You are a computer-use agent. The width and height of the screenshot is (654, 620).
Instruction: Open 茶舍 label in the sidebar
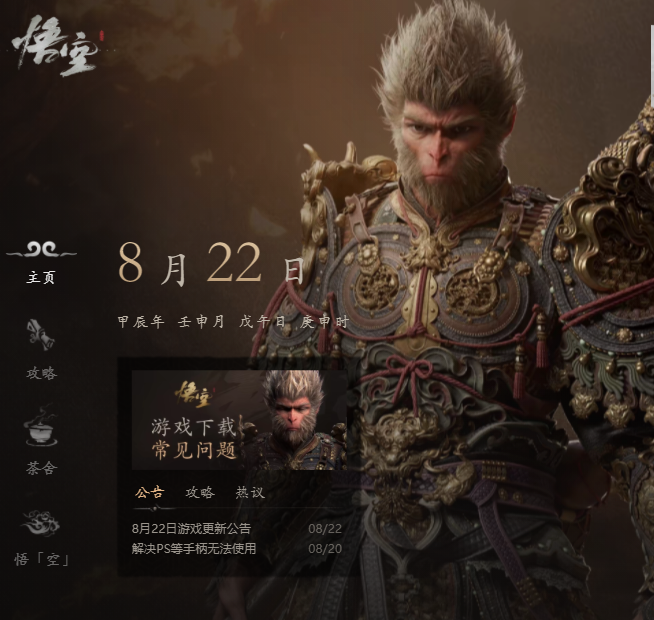pyautogui.click(x=41, y=468)
